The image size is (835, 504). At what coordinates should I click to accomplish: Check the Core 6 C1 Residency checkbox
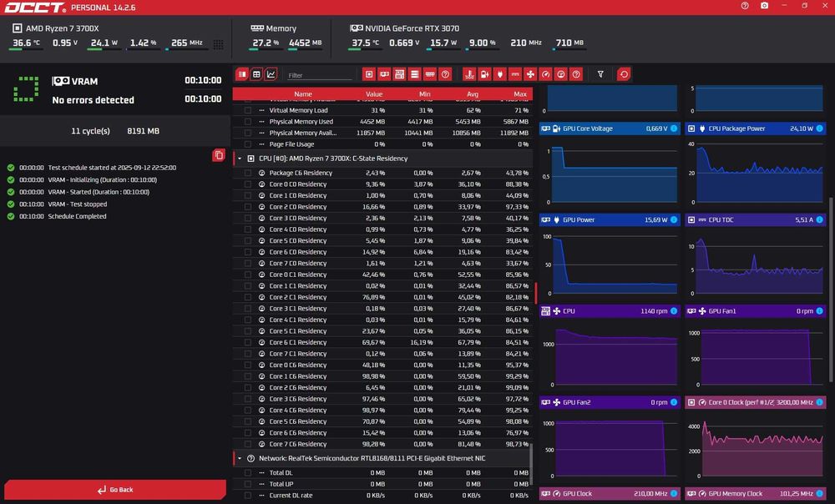[248, 343]
